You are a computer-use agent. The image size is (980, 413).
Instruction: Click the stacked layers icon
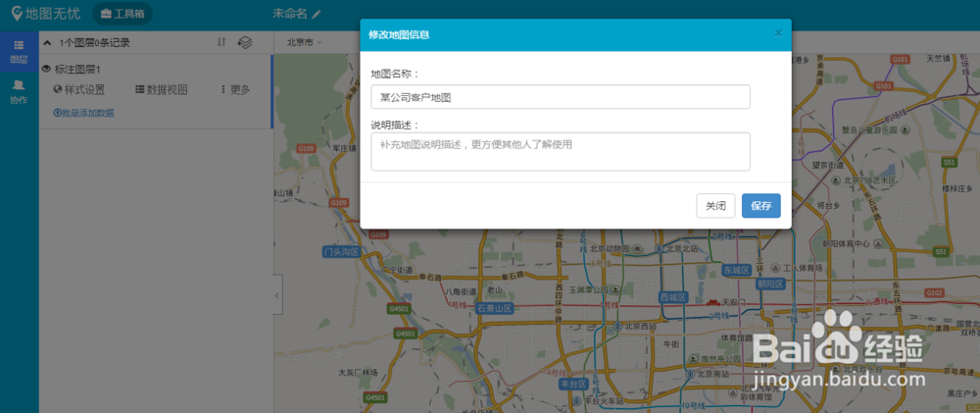click(x=245, y=42)
